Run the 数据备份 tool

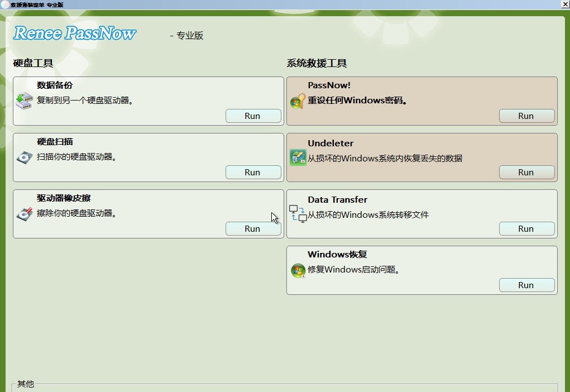coord(253,116)
